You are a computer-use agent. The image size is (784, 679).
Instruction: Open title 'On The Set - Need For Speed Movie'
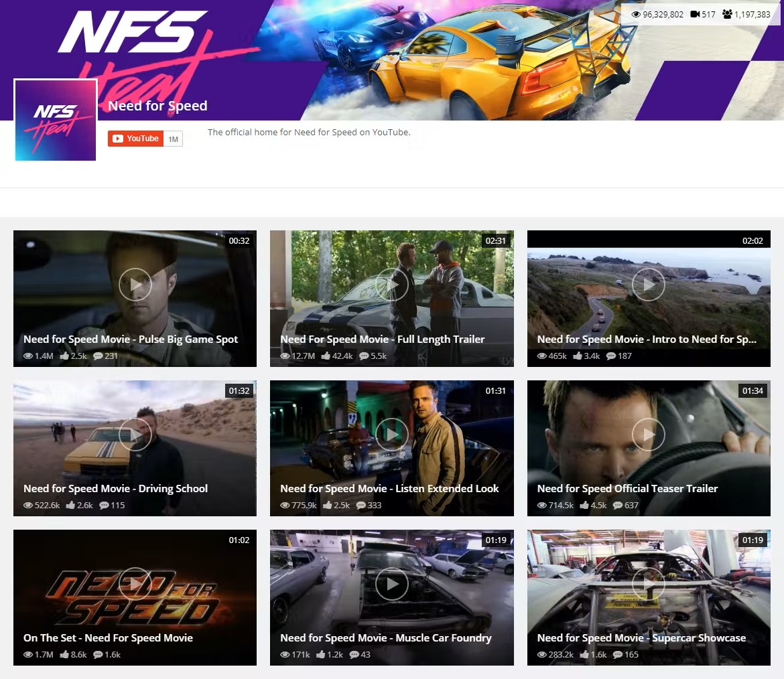[108, 638]
